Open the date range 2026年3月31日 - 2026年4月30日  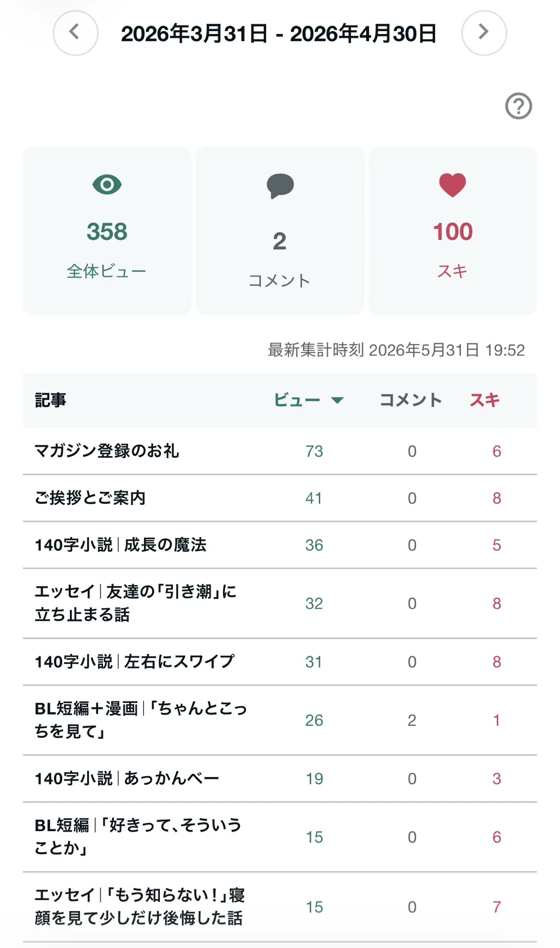(279, 34)
